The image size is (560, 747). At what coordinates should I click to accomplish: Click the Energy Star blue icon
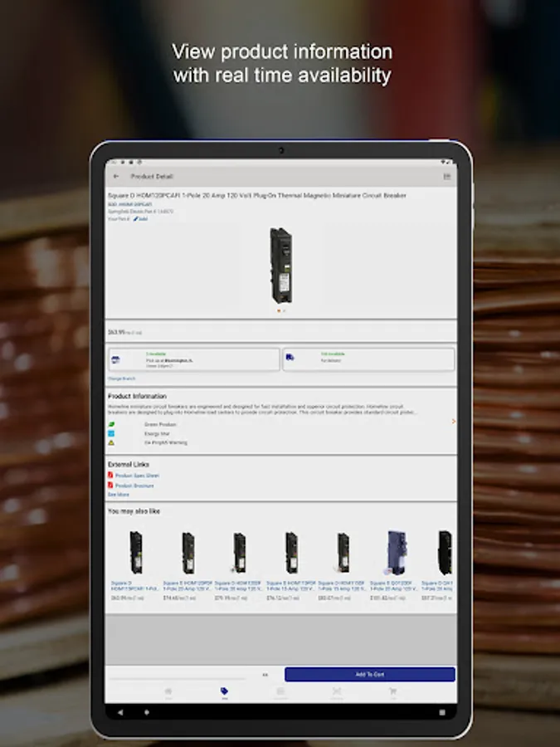[x=111, y=433]
